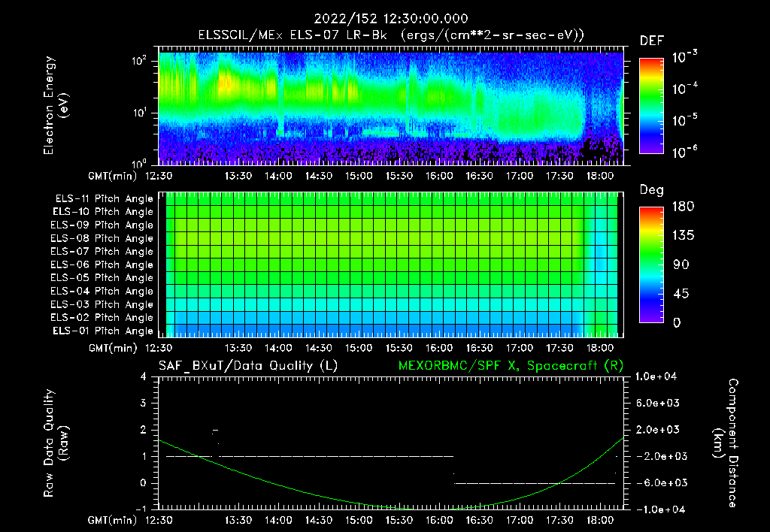Click the 4 tick on Raw Data Quality axis
Image resolution: width=770 pixels, height=532 pixels.
144,377
